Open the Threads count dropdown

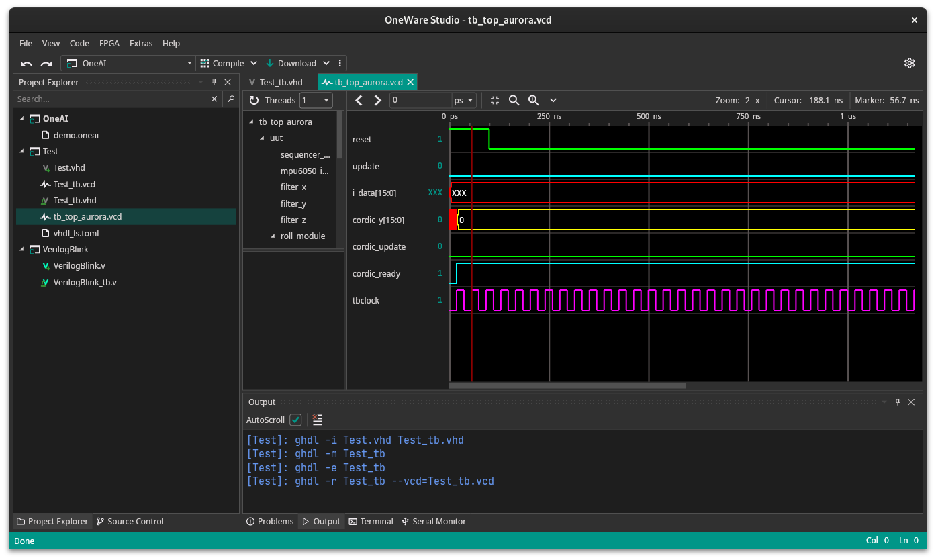pos(316,100)
